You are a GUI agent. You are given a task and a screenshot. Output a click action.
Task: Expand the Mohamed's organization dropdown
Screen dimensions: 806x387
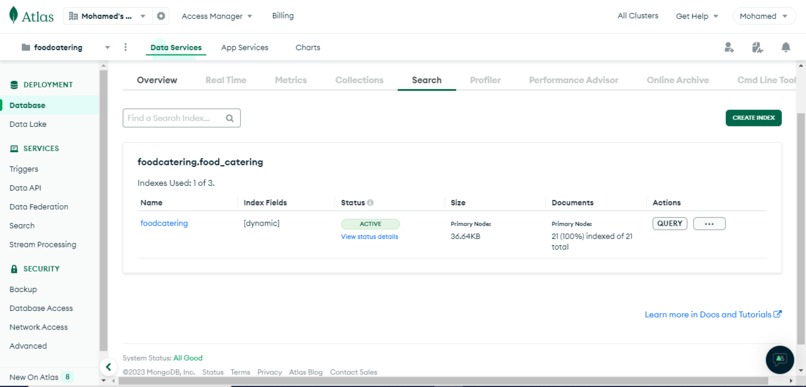[x=143, y=16]
